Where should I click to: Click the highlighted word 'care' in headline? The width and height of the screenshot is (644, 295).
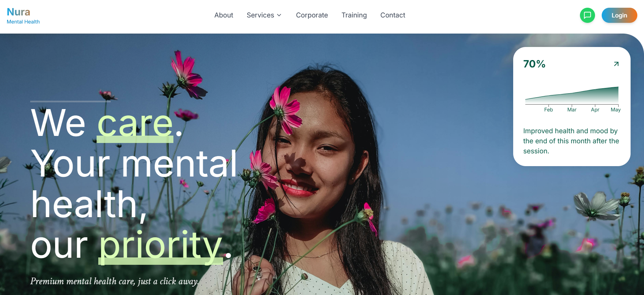tap(135, 124)
